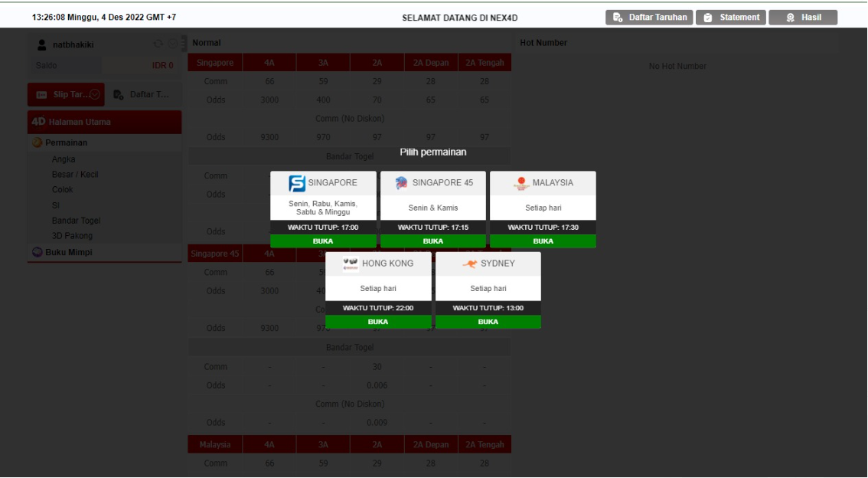Open the SI menu item
Screen dimensions: 868x478
click(x=55, y=205)
